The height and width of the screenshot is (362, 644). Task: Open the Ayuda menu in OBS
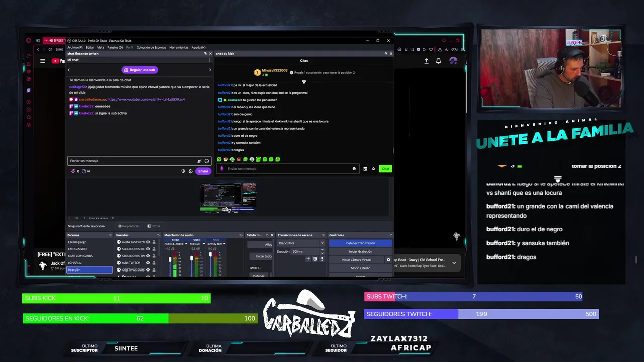(x=198, y=47)
